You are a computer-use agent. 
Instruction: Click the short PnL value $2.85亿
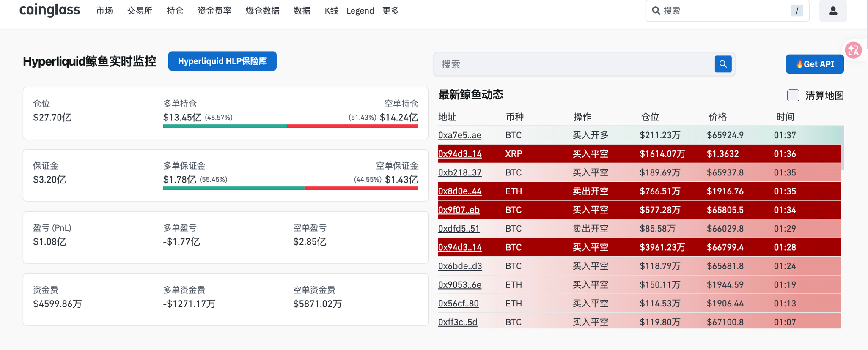pyautogui.click(x=310, y=242)
